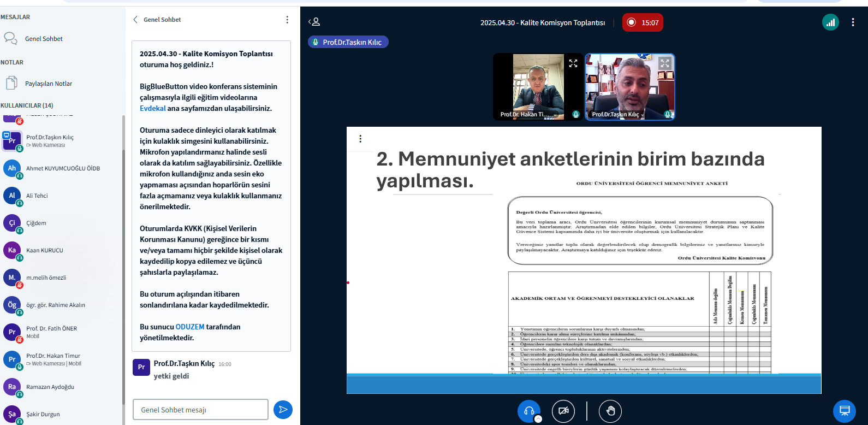The image size is (868, 425).
Task: Click the NOTLAR section header
Action: 12,62
